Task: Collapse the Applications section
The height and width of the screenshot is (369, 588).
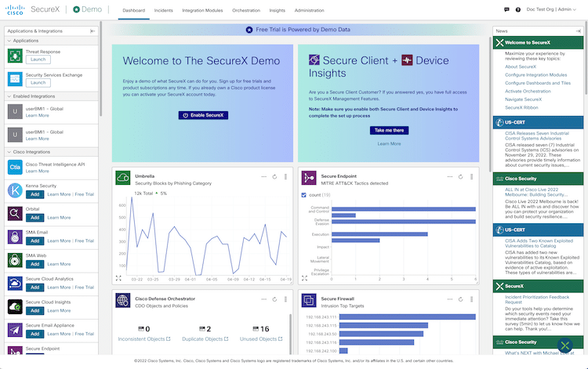Action: pyautogui.click(x=9, y=41)
